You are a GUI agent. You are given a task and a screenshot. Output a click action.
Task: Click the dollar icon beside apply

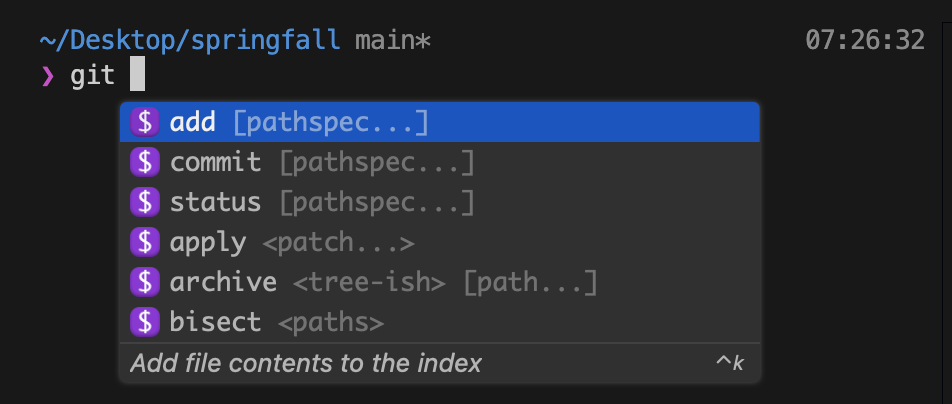click(x=145, y=242)
